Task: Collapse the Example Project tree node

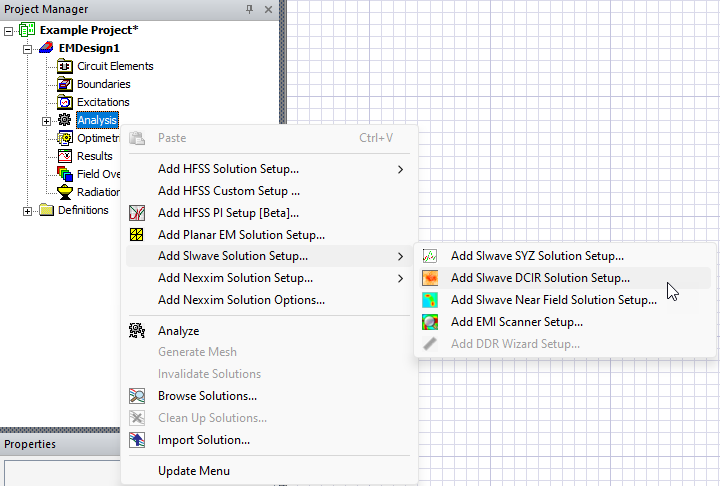Action: (x=9, y=31)
